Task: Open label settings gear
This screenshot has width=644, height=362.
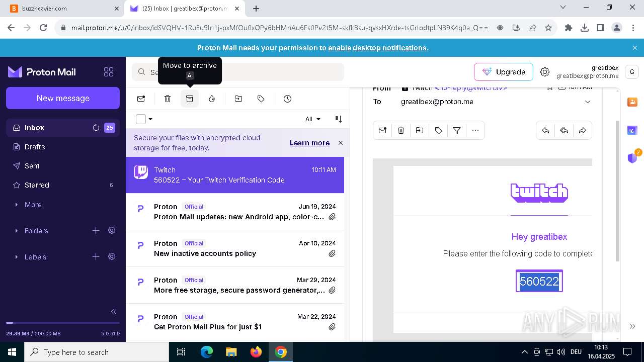Action: pos(112,256)
